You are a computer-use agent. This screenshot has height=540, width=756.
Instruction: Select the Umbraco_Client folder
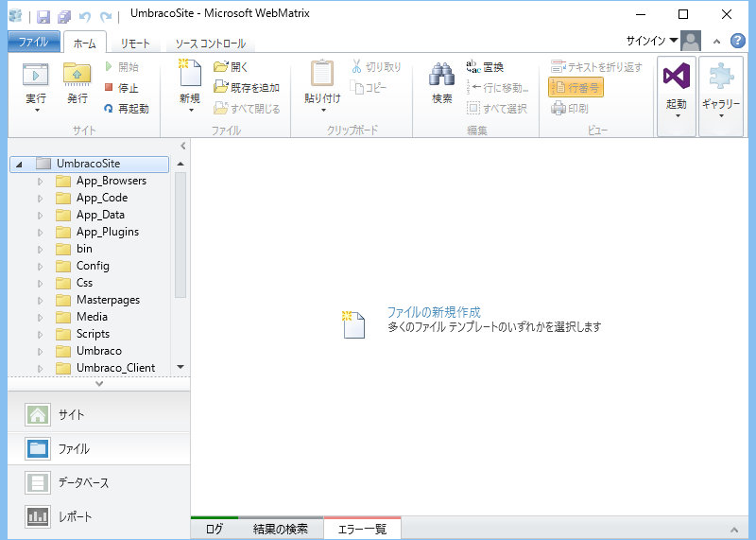click(115, 368)
